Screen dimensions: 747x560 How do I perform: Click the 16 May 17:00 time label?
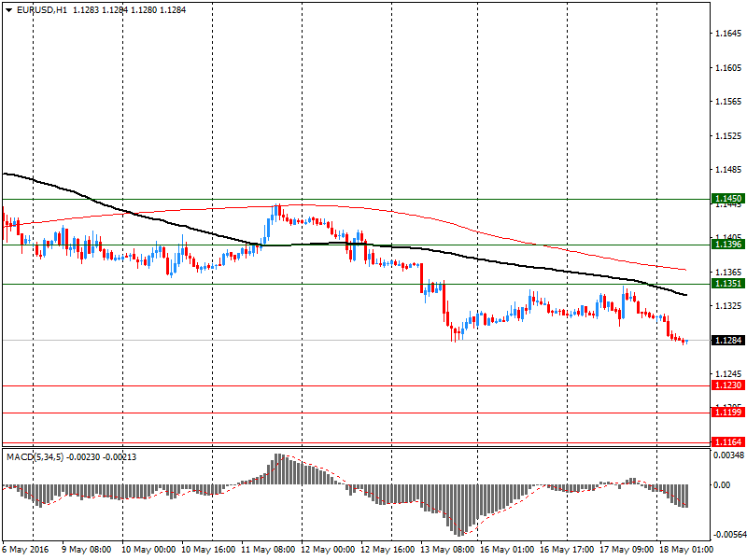coord(567,550)
